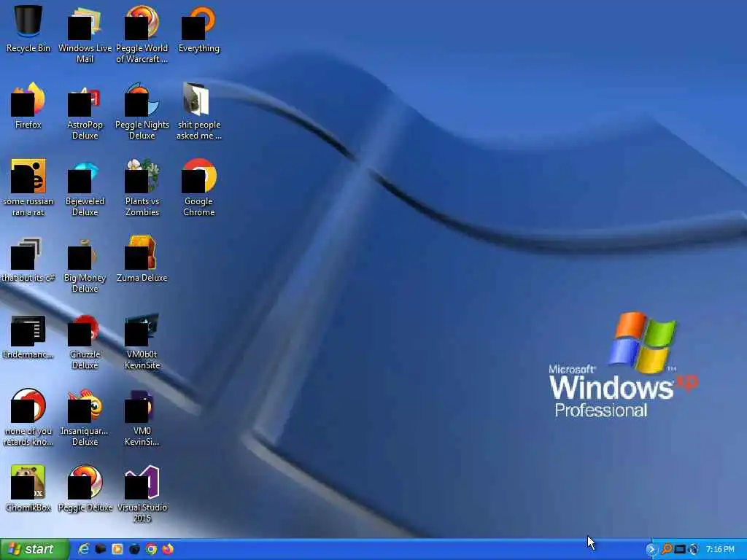The width and height of the screenshot is (747, 560).
Task: Click the magnifier tray icon
Action: (x=667, y=550)
